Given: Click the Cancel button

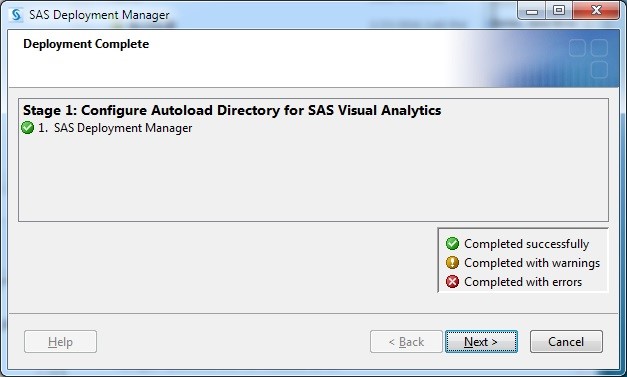Looking at the screenshot, I should click(x=566, y=341).
